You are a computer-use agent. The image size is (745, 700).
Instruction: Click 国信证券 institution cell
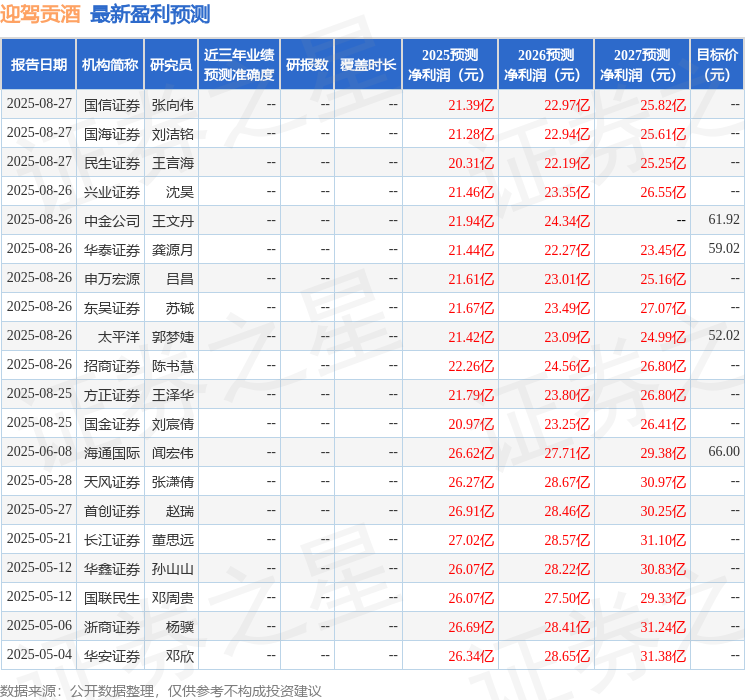112,105
